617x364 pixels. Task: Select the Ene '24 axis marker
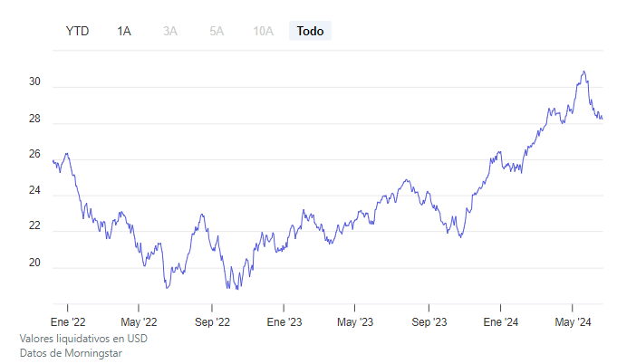pos(501,321)
